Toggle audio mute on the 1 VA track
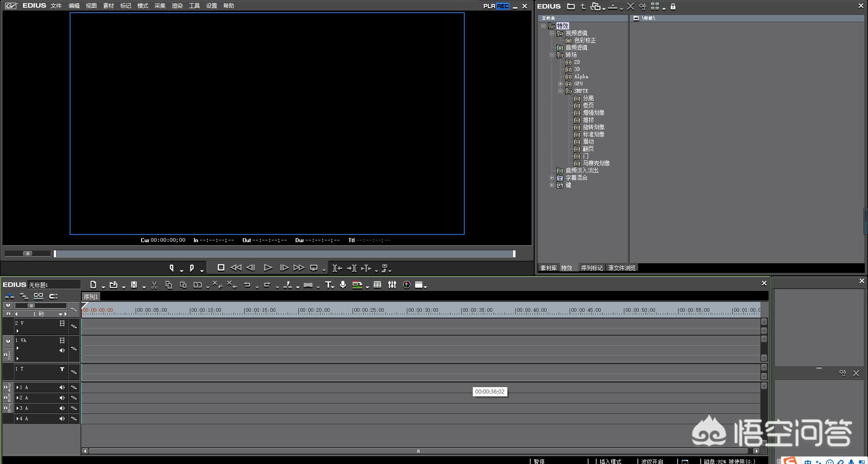Viewport: 868px width, 464px height. click(x=62, y=350)
